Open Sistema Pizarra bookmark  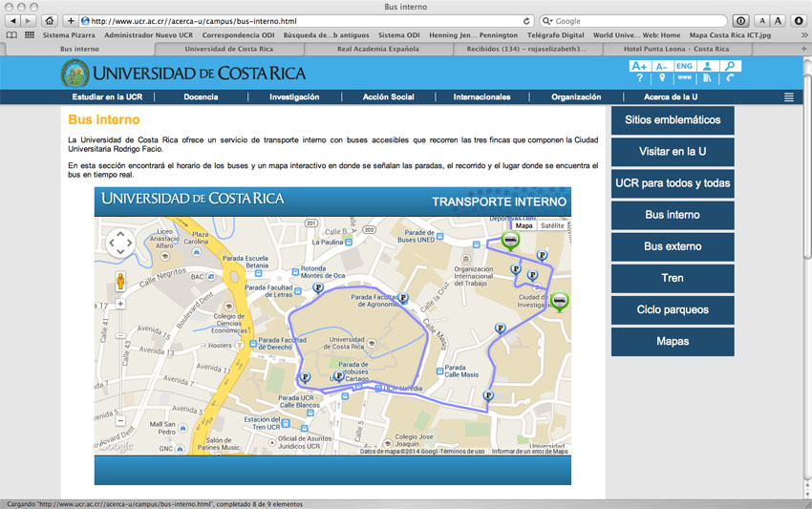tap(69, 35)
